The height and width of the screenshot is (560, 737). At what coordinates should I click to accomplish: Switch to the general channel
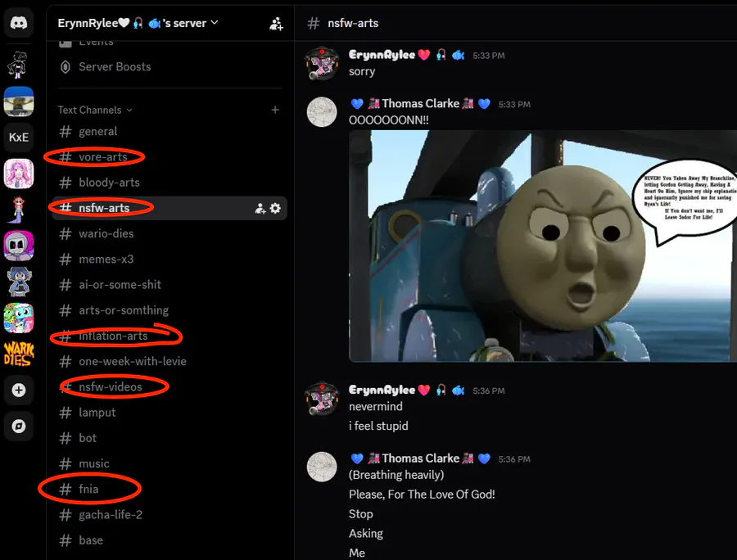point(98,131)
